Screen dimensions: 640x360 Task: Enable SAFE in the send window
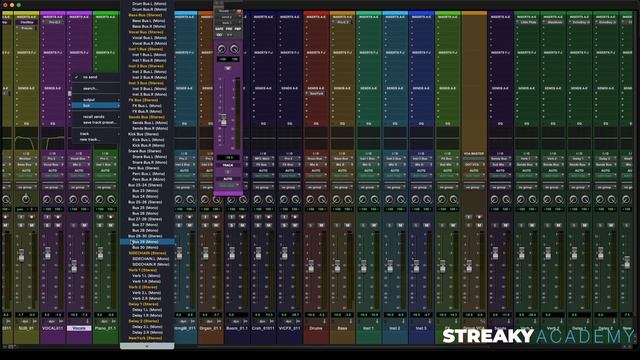[219, 29]
